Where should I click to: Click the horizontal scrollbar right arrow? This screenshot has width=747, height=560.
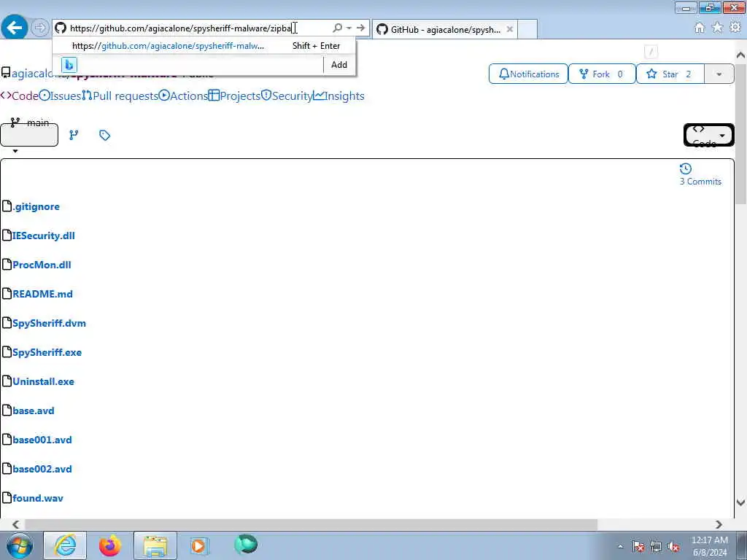719,524
